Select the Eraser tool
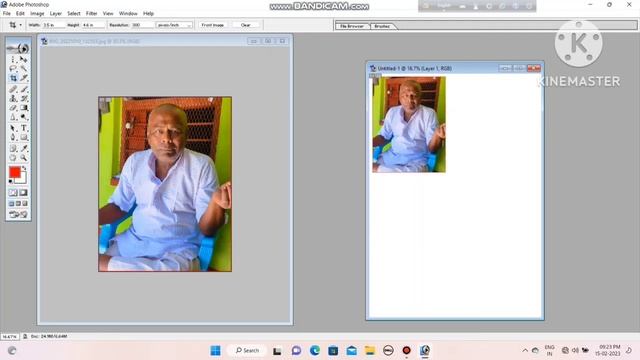Screen dimensions: 640x360 (13, 108)
